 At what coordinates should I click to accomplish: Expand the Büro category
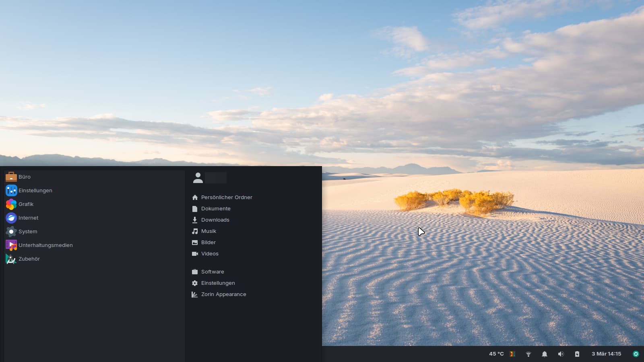click(x=25, y=177)
